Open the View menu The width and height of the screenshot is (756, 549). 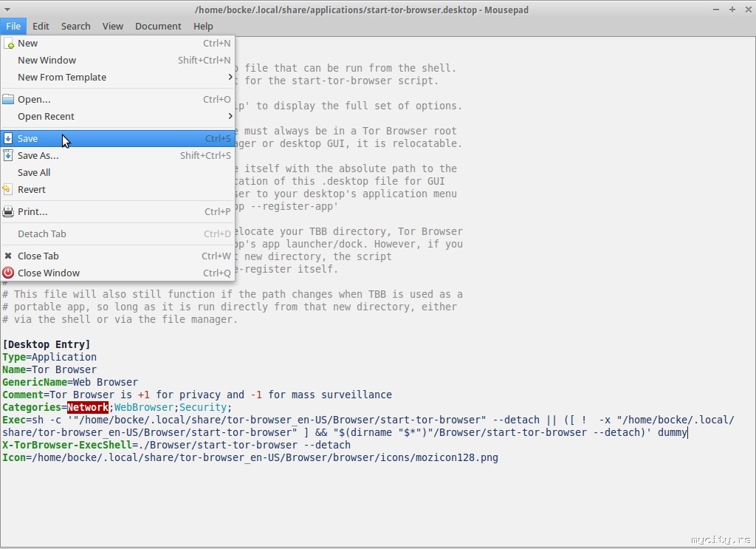pos(112,26)
